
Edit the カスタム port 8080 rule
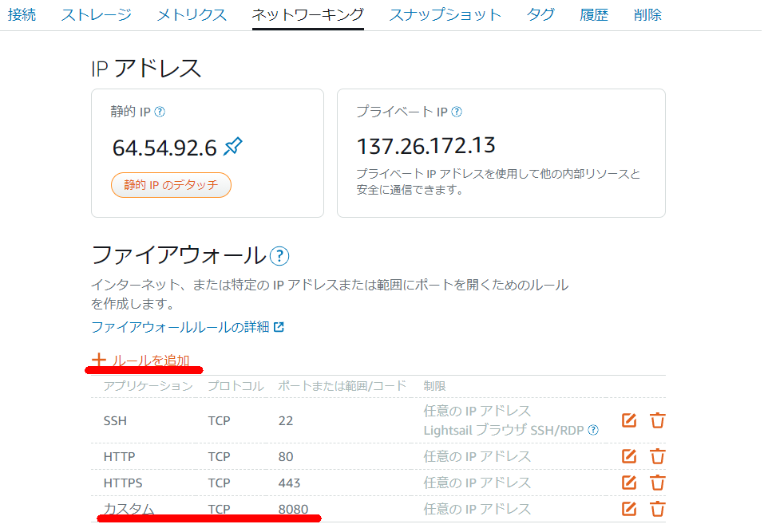[x=629, y=508]
